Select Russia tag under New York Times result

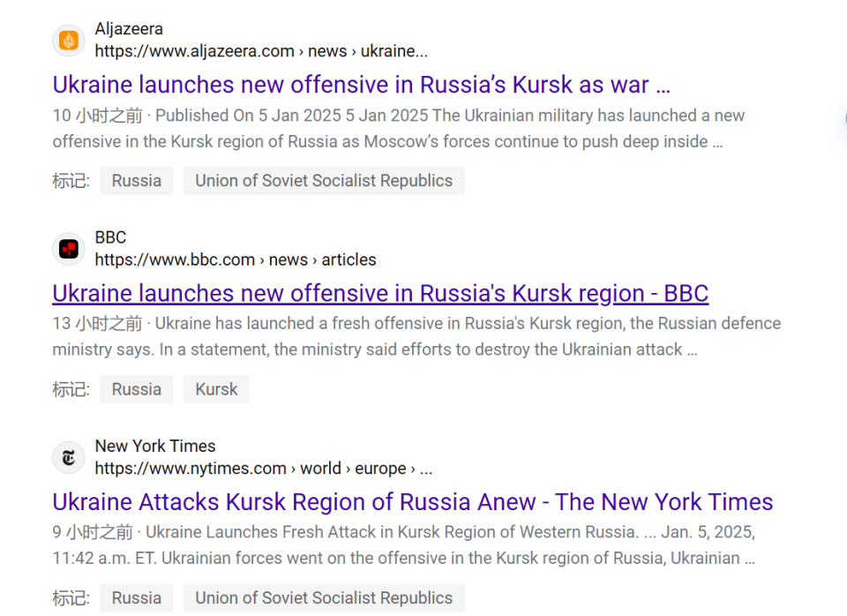(x=137, y=597)
